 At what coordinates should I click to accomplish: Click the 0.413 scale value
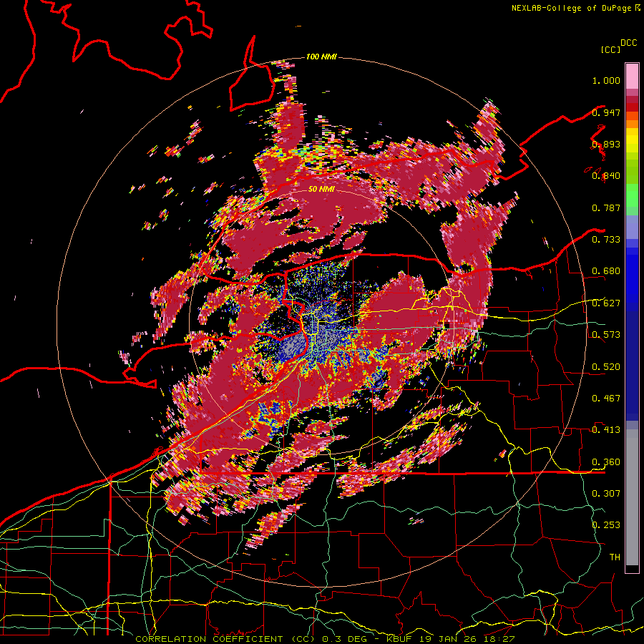click(606, 430)
